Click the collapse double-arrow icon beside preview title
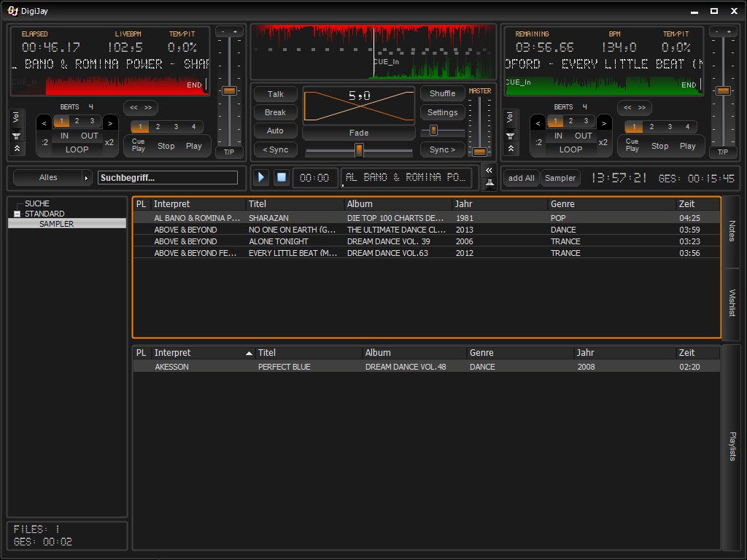 [x=489, y=170]
